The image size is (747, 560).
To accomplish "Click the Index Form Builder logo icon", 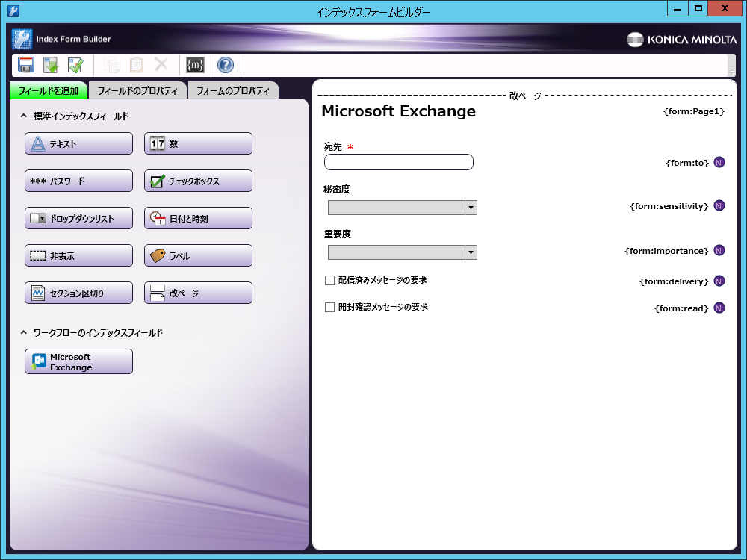I will pyautogui.click(x=22, y=39).
